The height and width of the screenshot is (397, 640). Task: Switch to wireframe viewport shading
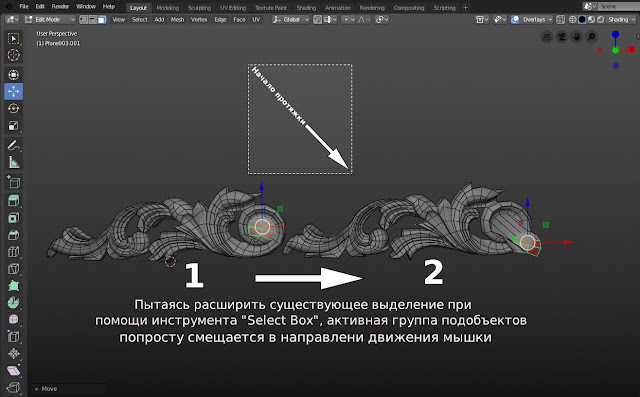click(x=573, y=19)
